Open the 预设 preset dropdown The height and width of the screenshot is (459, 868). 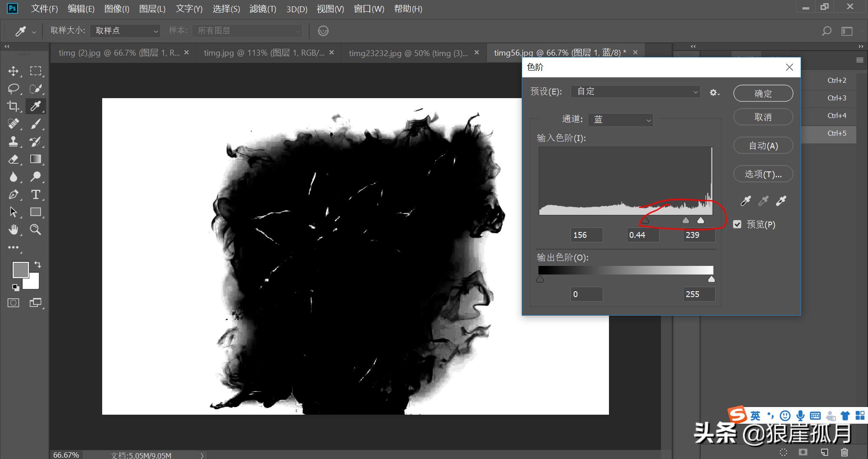click(635, 91)
